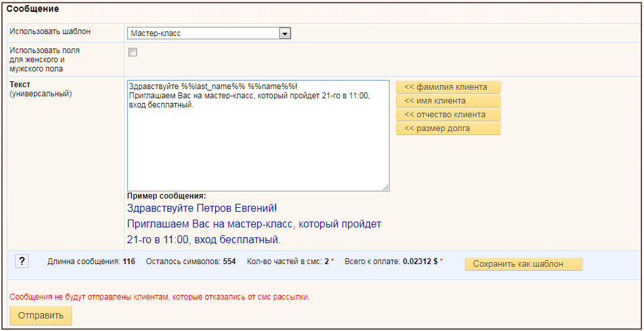This screenshot has width=644, height=331.
Task: Click the Кол-во частей в смс value
Action: 326,262
